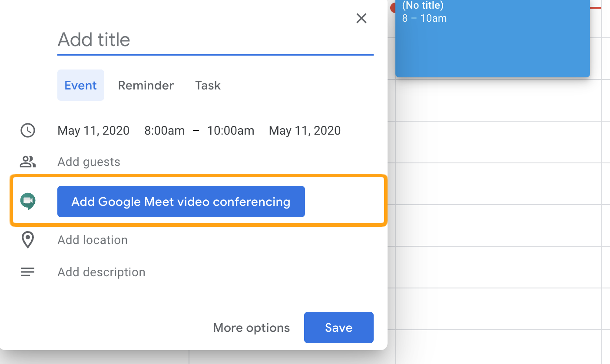Switch to the Reminder tab
The width and height of the screenshot is (610, 364).
click(x=146, y=85)
